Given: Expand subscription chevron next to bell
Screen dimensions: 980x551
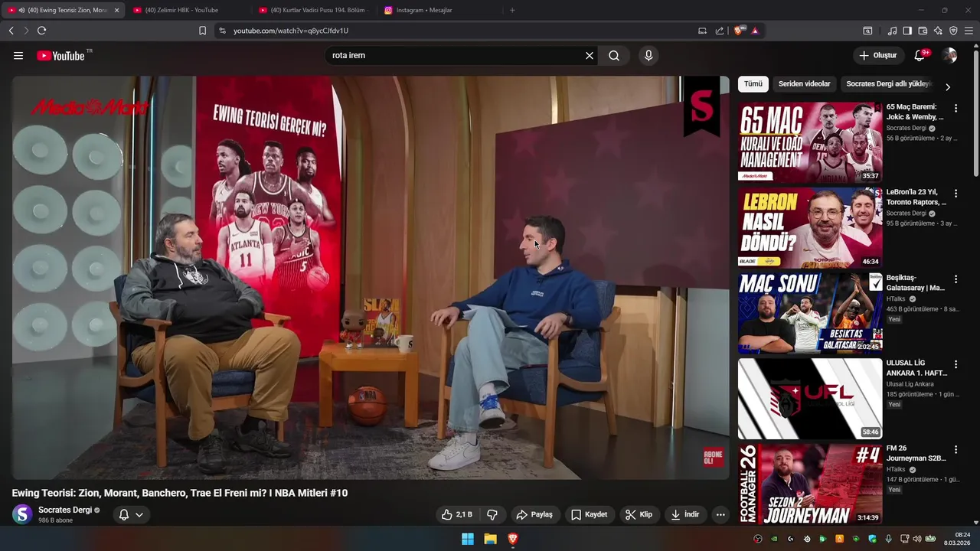Looking at the screenshot, I should (139, 514).
